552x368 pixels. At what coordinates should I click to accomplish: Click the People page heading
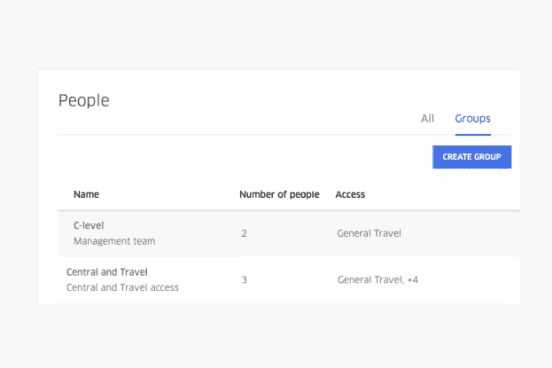[x=84, y=101]
